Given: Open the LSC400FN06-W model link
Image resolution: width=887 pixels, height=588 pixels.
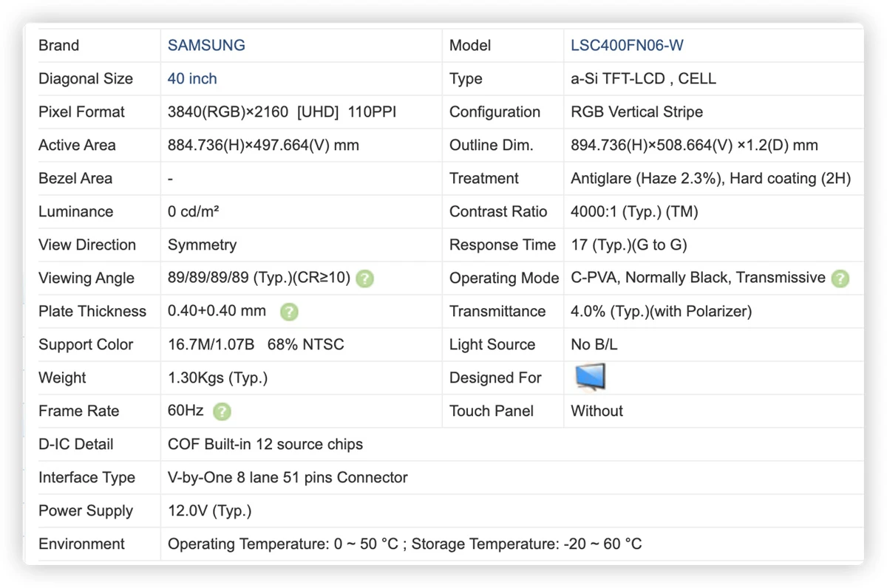Looking at the screenshot, I should [627, 45].
